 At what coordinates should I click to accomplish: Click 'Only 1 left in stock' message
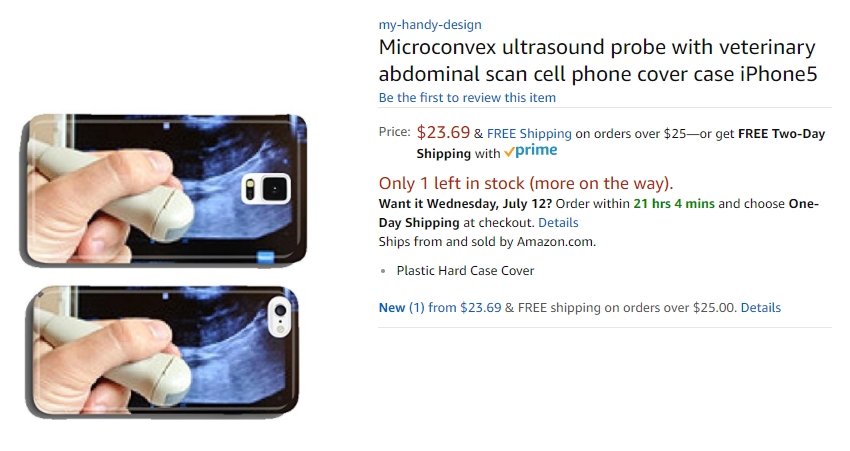point(526,183)
